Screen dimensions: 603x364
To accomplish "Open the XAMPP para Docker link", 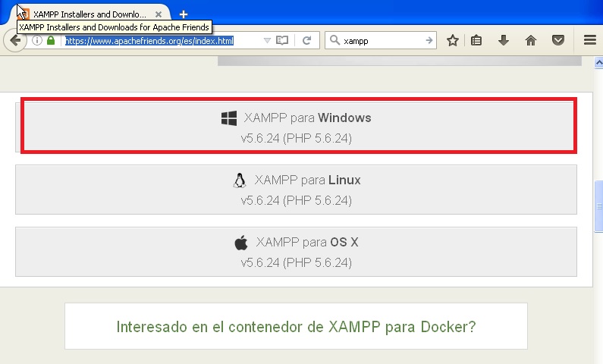I will point(296,327).
